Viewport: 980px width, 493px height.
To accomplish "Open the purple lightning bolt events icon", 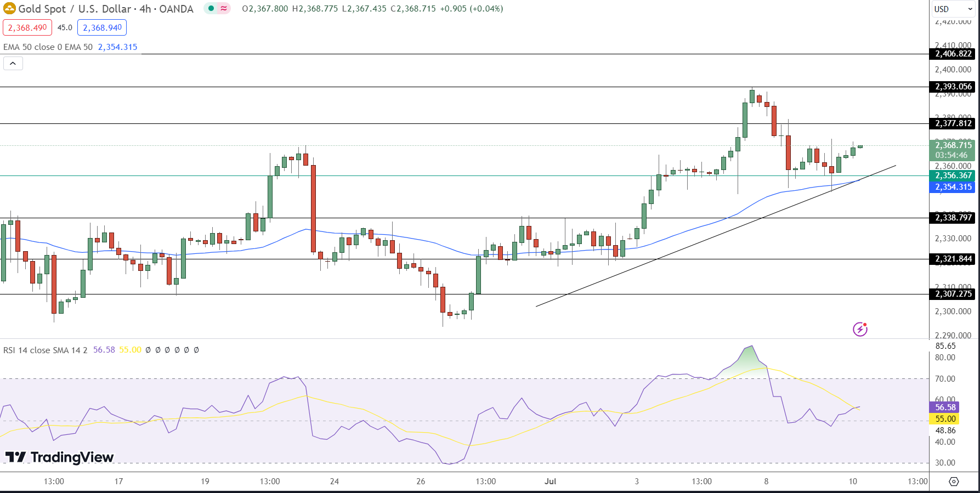I will (860, 329).
